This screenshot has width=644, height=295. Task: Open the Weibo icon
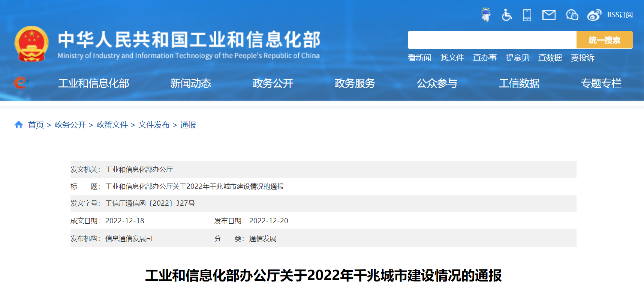594,15
